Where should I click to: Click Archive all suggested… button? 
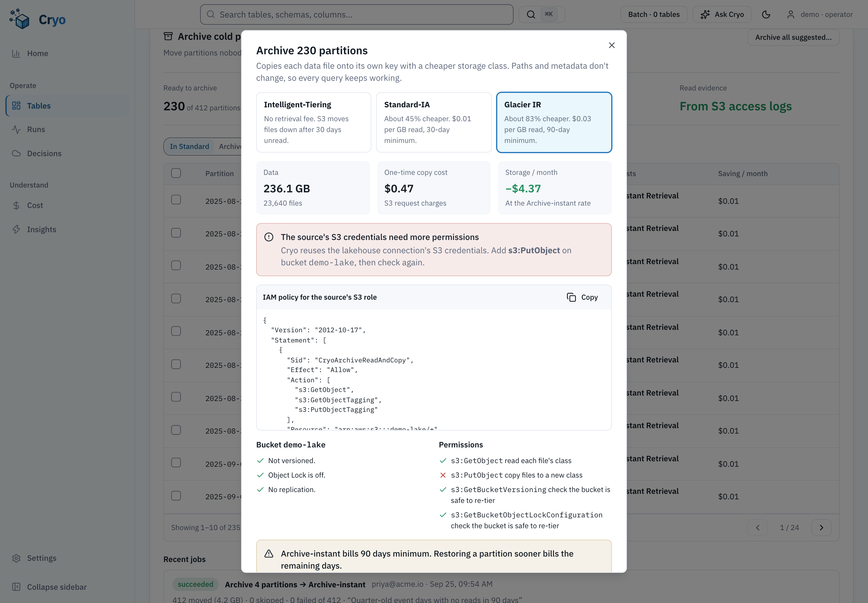793,37
